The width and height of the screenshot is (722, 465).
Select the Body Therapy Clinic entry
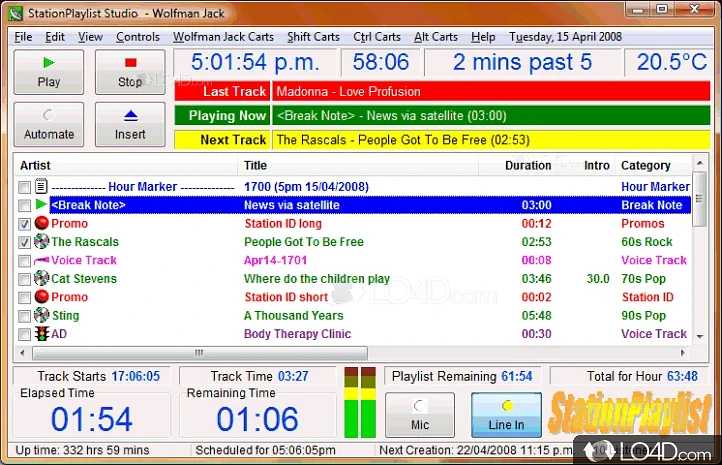click(x=297, y=334)
